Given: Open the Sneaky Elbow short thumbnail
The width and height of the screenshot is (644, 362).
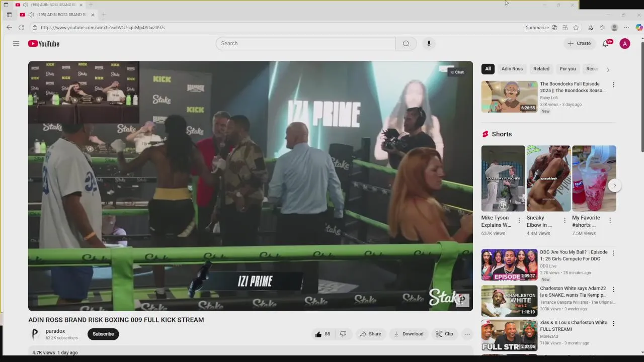Looking at the screenshot, I should point(548,178).
